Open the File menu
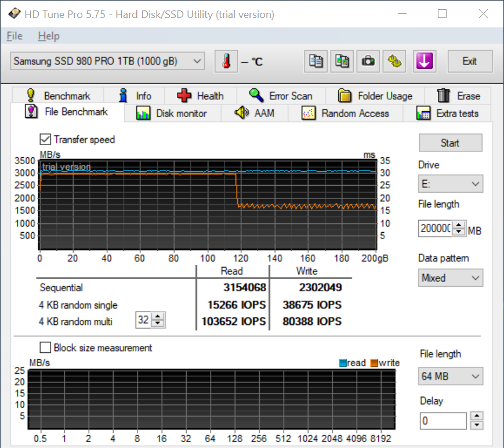504x448 pixels. click(14, 36)
